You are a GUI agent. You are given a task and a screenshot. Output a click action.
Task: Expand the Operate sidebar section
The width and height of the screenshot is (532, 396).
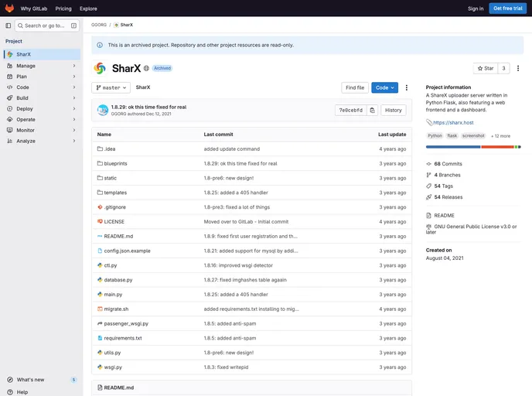(42, 119)
